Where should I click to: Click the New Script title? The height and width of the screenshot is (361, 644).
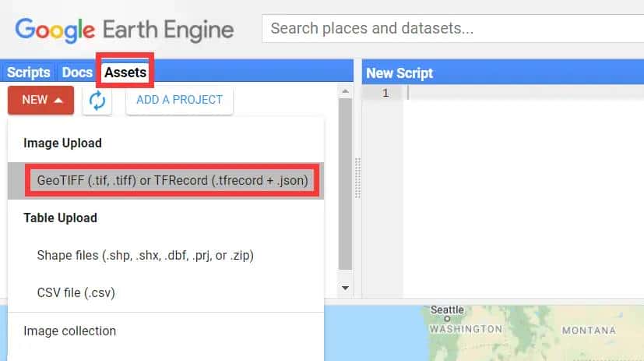[x=399, y=73]
